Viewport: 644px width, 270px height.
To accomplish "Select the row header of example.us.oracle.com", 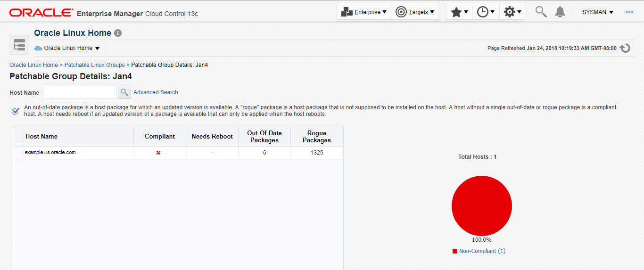I will tap(18, 153).
